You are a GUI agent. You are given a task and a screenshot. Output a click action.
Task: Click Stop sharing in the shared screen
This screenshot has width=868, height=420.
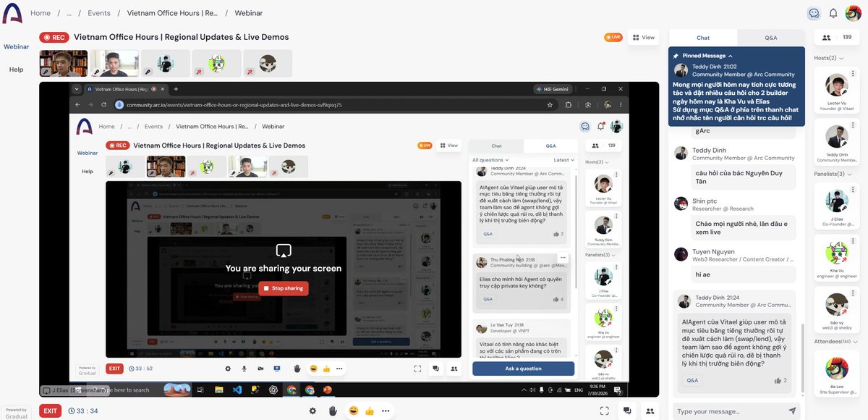(x=284, y=288)
